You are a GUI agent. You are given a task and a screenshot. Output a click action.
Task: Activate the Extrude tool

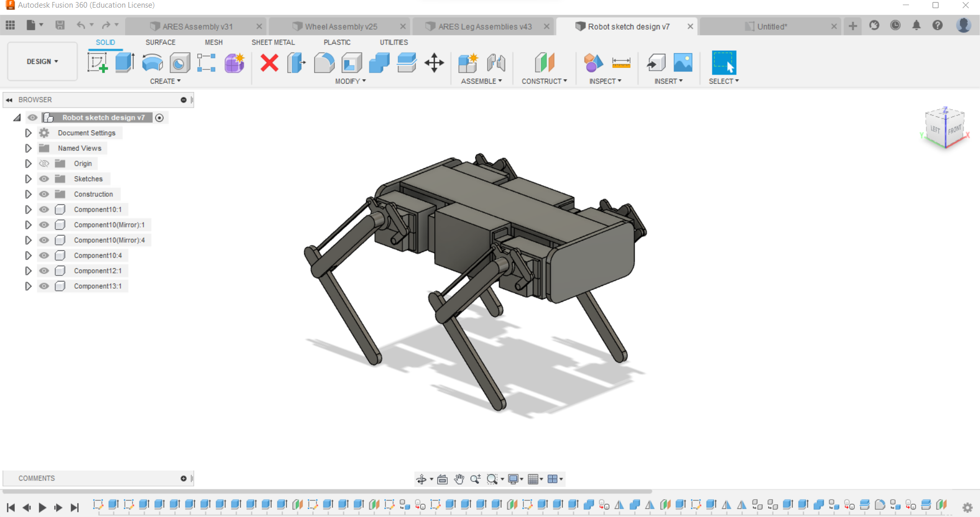(125, 63)
